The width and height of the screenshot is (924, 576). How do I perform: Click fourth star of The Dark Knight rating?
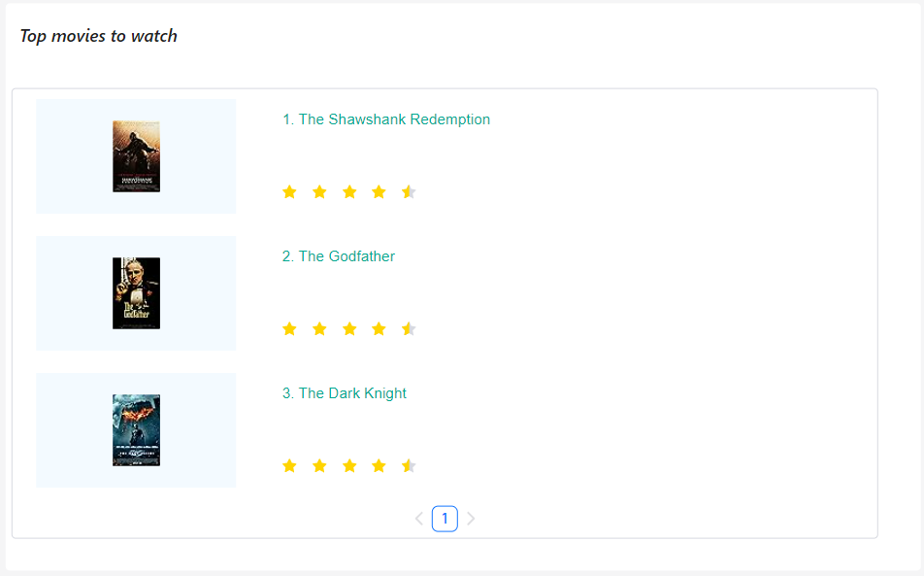pyautogui.click(x=379, y=466)
